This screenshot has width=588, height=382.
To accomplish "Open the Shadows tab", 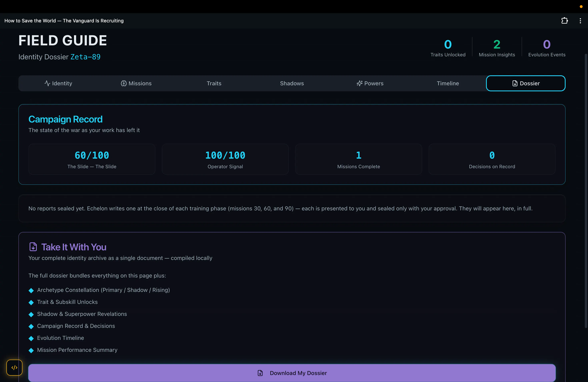I will [292, 83].
